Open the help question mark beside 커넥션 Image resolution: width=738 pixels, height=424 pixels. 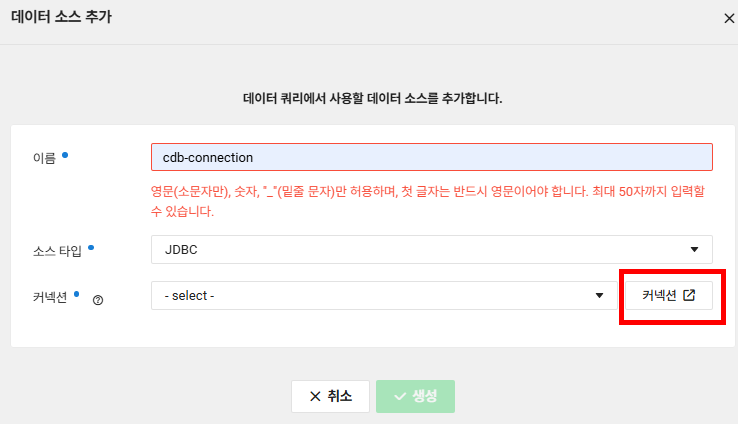coord(98,300)
